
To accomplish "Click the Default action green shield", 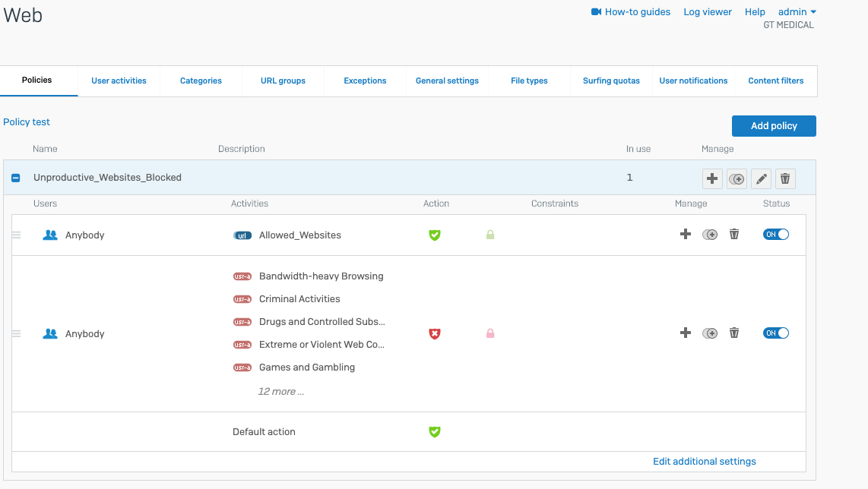I will (x=435, y=432).
